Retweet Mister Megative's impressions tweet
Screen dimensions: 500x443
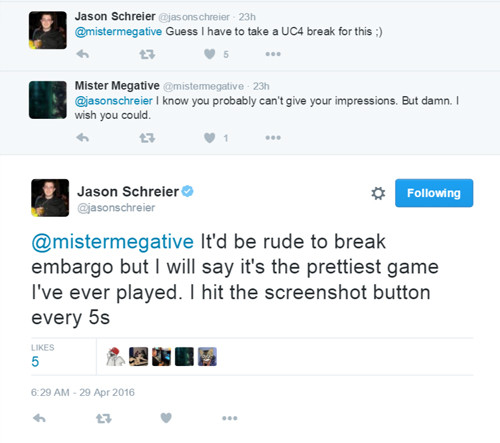147,138
